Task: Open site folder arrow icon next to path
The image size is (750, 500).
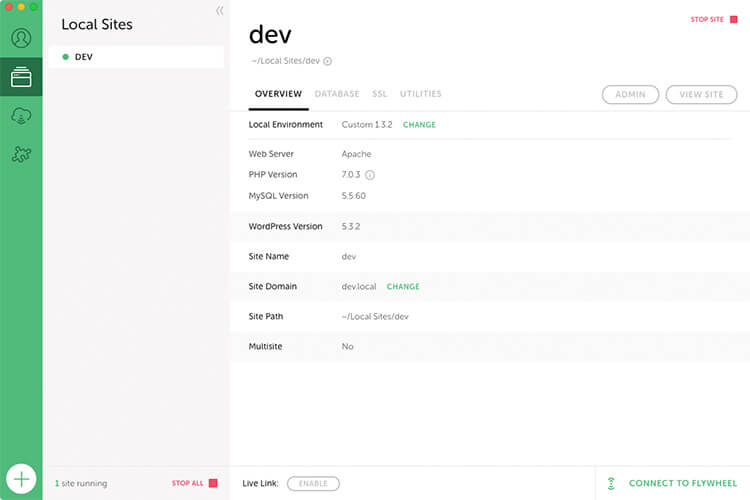Action: tap(327, 61)
